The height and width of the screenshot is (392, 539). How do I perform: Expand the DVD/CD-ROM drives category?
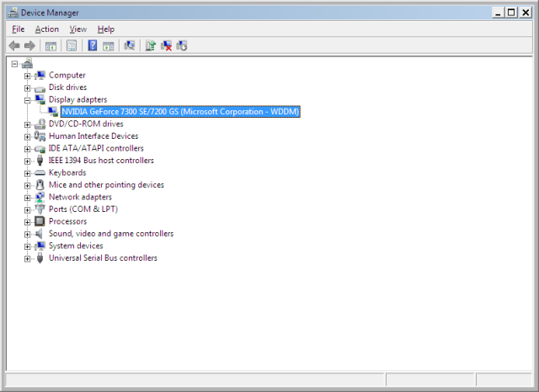tap(27, 124)
